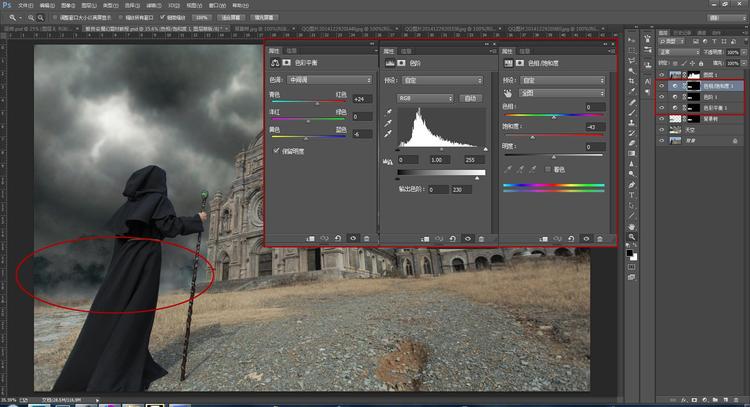Screen dimensions: 750x407
Task: Open Hue/Saturation 预设 preset dropdown
Action: tap(562, 80)
